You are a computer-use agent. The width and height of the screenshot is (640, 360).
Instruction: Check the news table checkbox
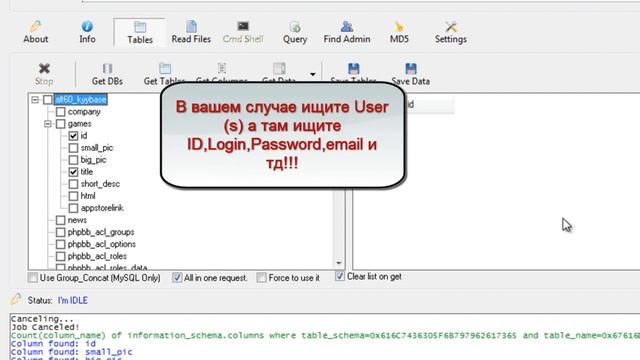click(60, 220)
